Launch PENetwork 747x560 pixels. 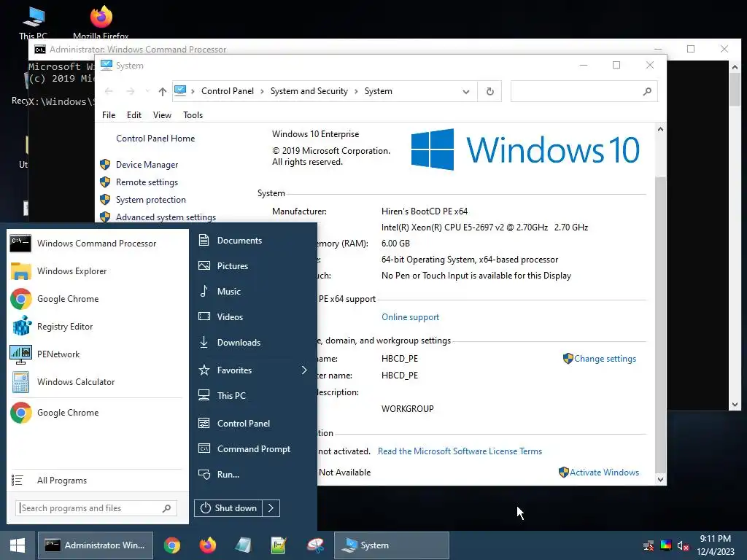97,354
